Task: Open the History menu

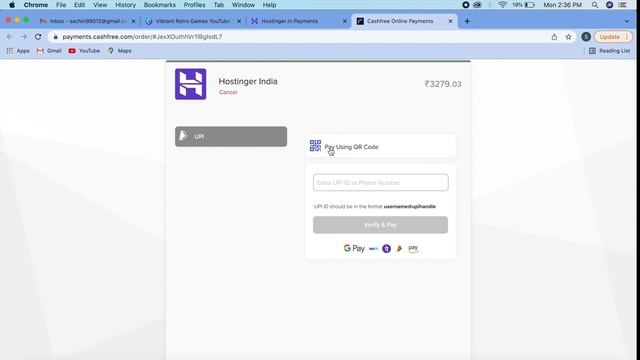Action: 125,5
